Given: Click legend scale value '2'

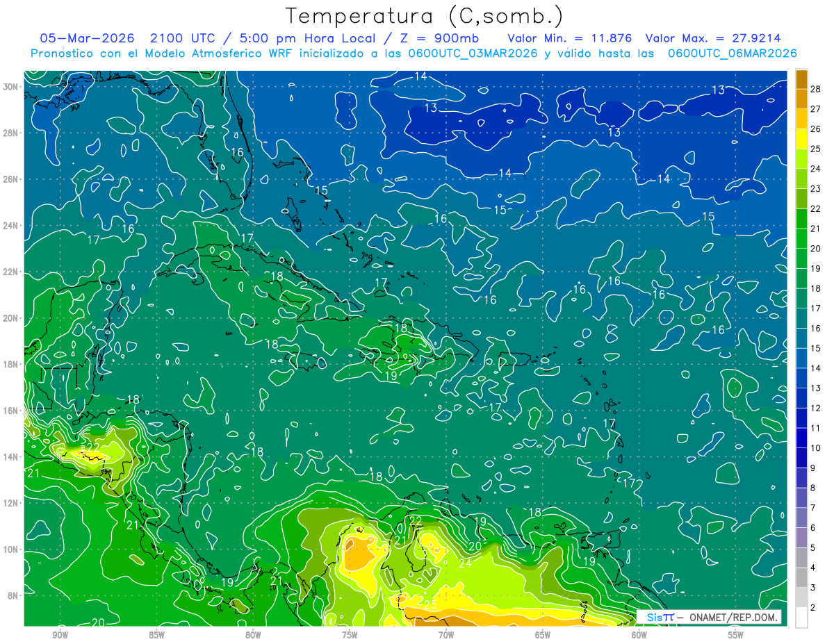Looking at the screenshot, I should [x=813, y=608].
